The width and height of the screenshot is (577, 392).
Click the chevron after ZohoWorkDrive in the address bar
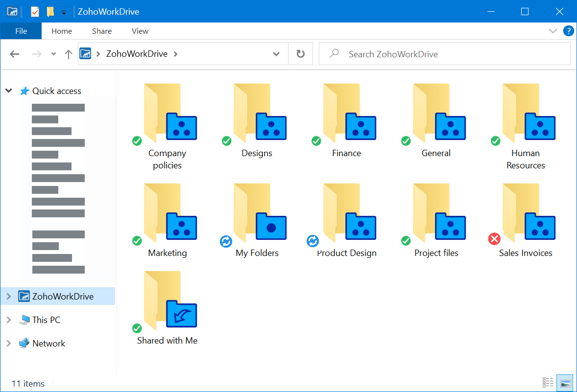coord(175,54)
